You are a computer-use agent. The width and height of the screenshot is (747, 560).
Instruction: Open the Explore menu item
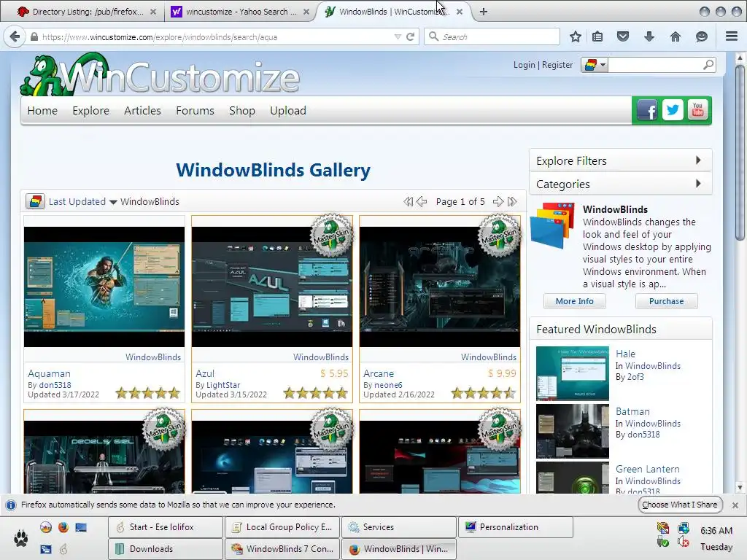(x=90, y=111)
